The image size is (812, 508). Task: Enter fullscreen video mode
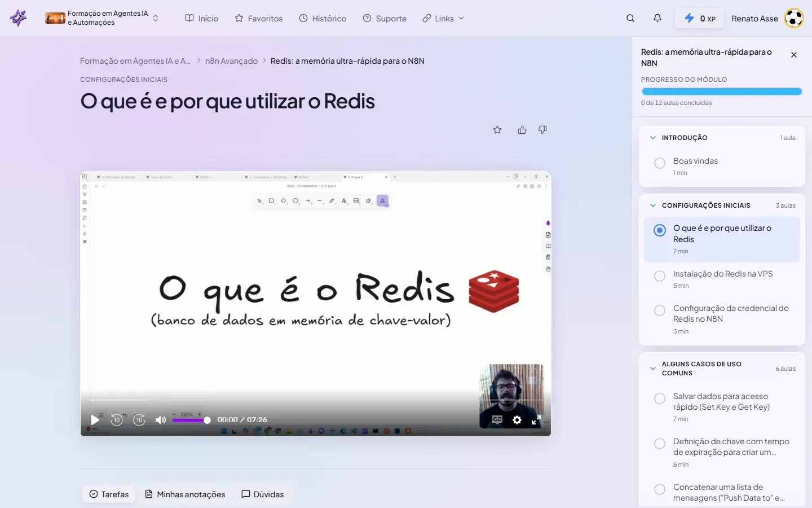click(x=536, y=420)
